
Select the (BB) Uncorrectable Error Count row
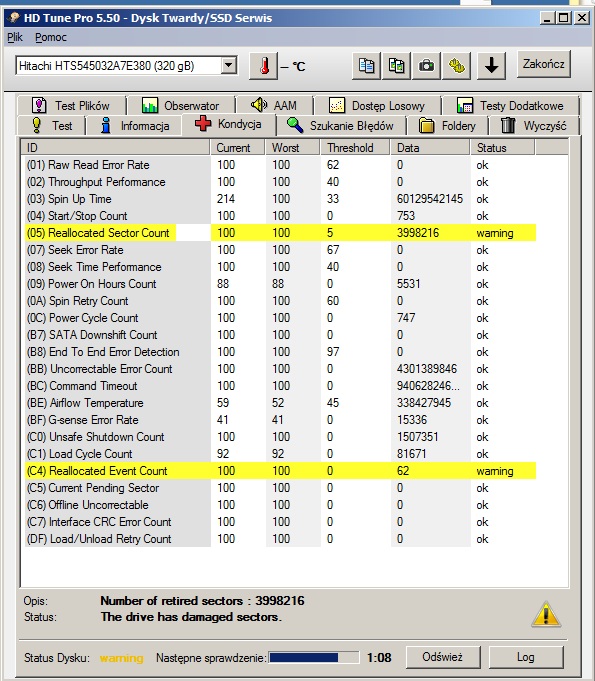(281, 369)
